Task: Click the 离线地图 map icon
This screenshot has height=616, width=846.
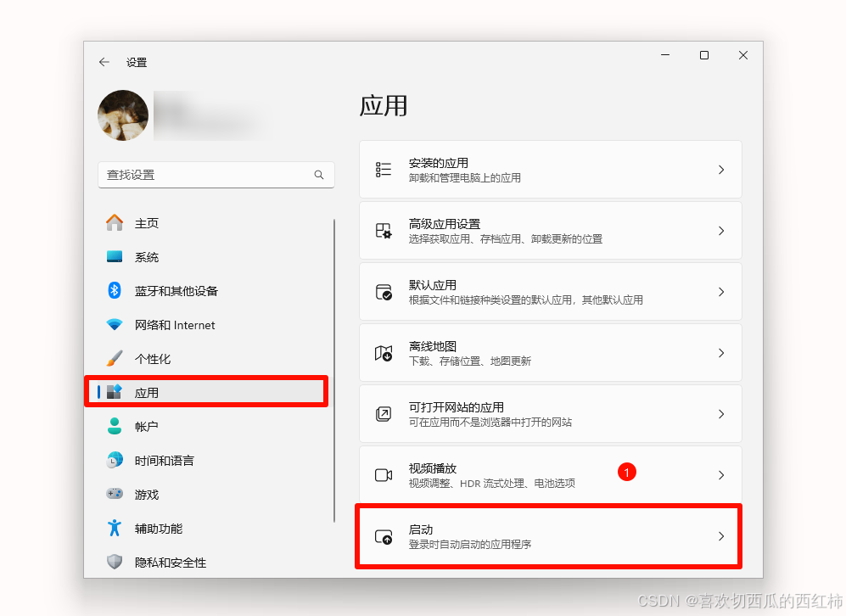Action: 384,353
